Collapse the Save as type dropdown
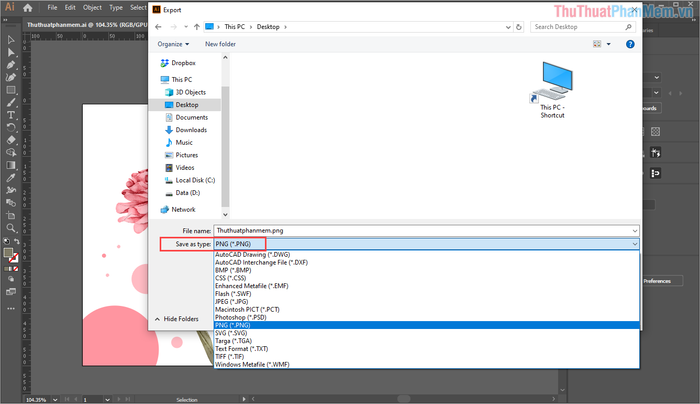This screenshot has height=404, width=700. coord(634,244)
